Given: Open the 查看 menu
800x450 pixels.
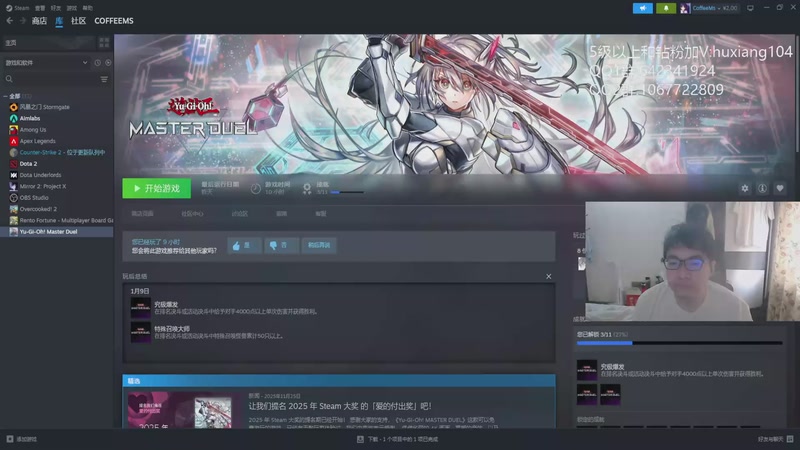Looking at the screenshot, I should [40, 8].
